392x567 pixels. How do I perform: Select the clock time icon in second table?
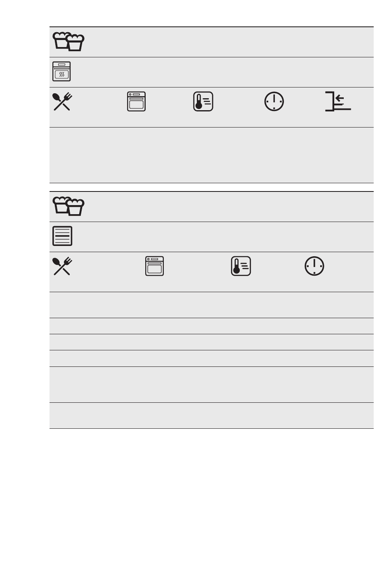(x=314, y=266)
